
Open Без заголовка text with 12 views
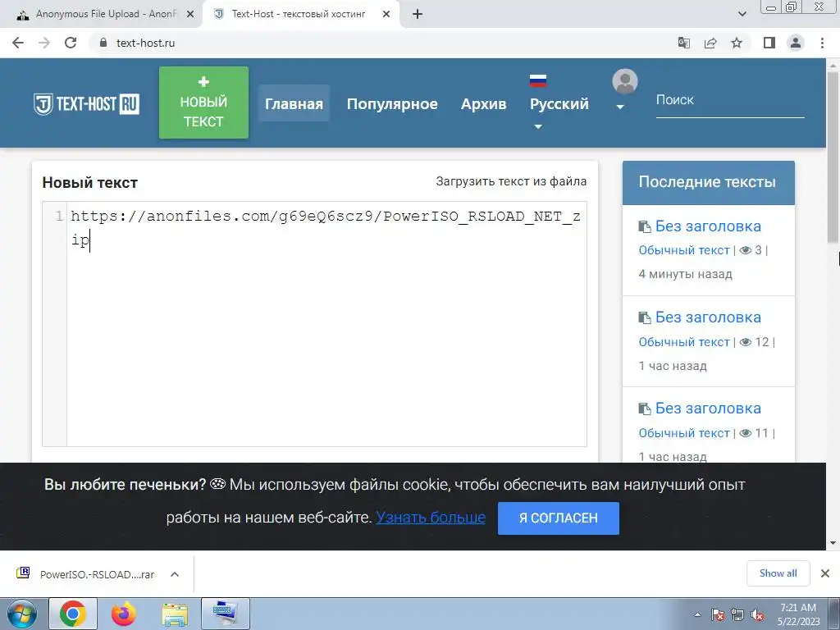[x=708, y=317]
